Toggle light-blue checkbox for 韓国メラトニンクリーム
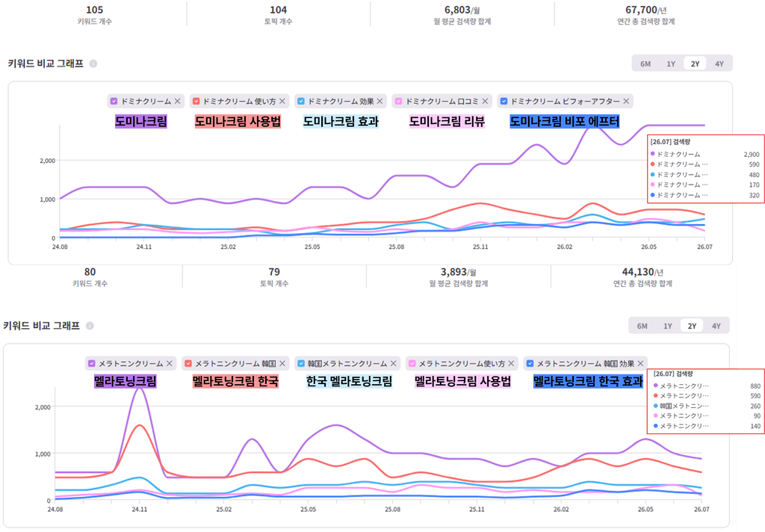This screenshot has width=765, height=532. point(301,364)
